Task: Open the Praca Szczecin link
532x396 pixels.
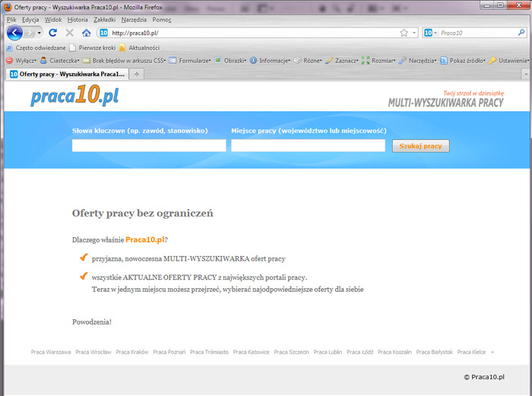Action: (x=291, y=352)
